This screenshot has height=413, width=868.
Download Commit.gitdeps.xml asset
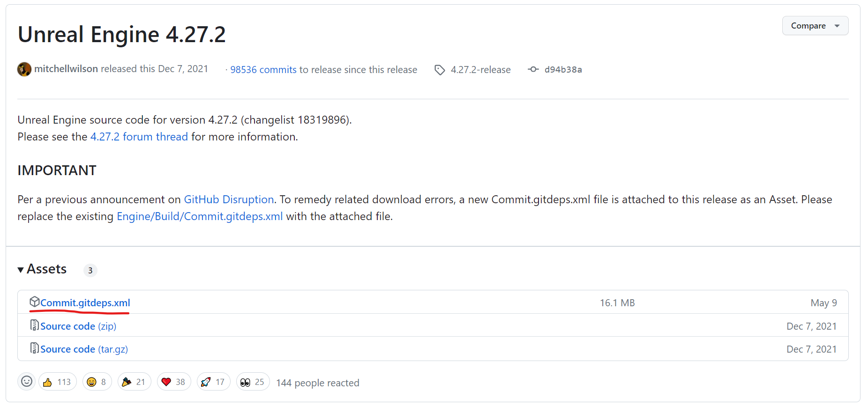[x=85, y=303]
